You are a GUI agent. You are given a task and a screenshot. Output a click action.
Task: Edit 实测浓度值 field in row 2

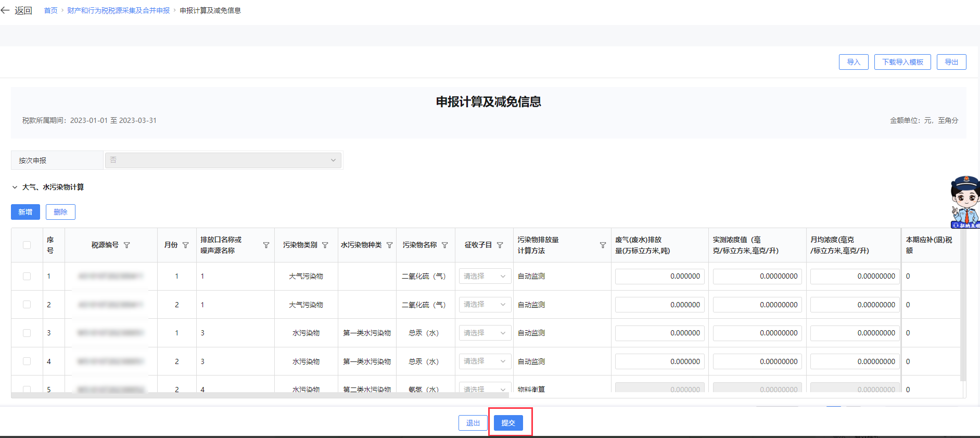pyautogui.click(x=757, y=305)
